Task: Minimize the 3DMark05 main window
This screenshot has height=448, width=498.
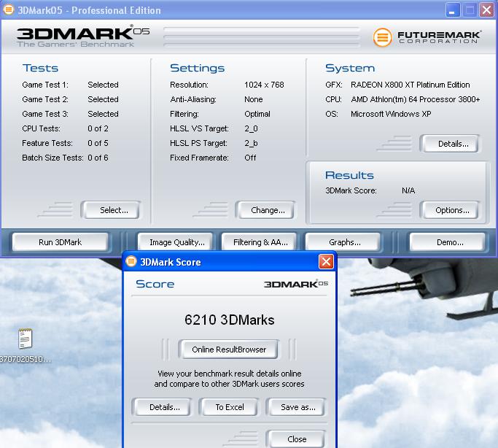Action: (x=453, y=10)
